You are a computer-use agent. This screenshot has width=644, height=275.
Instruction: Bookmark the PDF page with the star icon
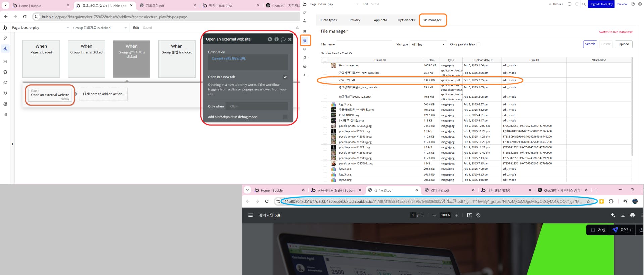588,201
